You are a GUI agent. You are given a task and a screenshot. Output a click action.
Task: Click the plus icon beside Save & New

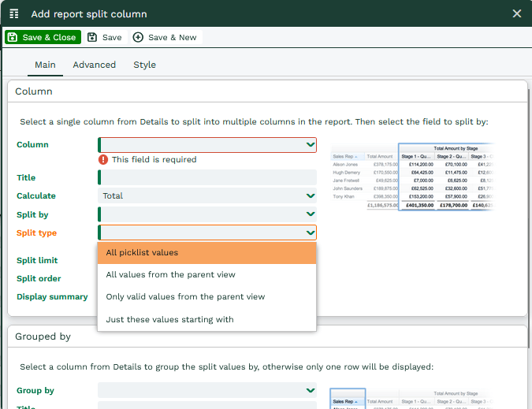138,37
